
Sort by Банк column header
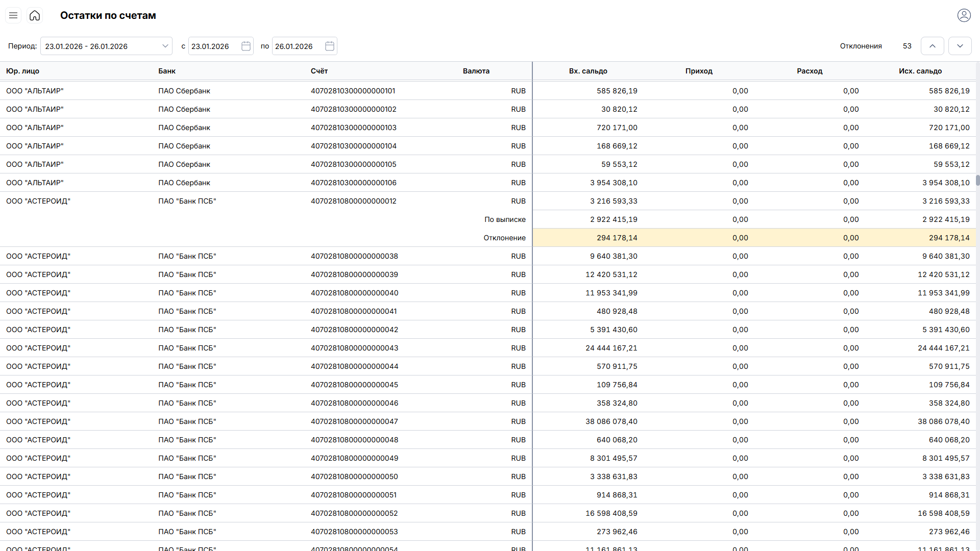point(167,71)
